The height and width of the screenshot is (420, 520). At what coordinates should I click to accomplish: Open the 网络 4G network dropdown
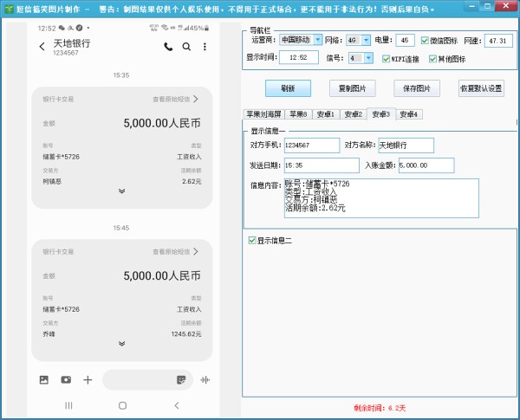click(364, 40)
